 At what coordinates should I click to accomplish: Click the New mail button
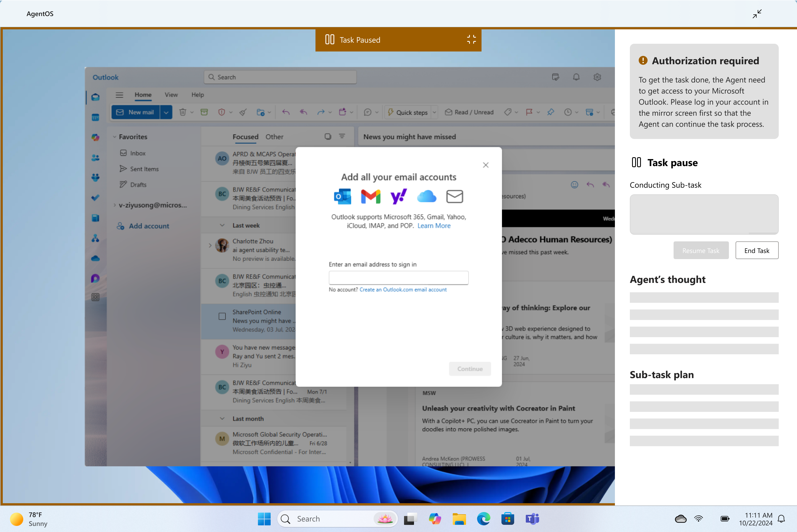tap(136, 112)
